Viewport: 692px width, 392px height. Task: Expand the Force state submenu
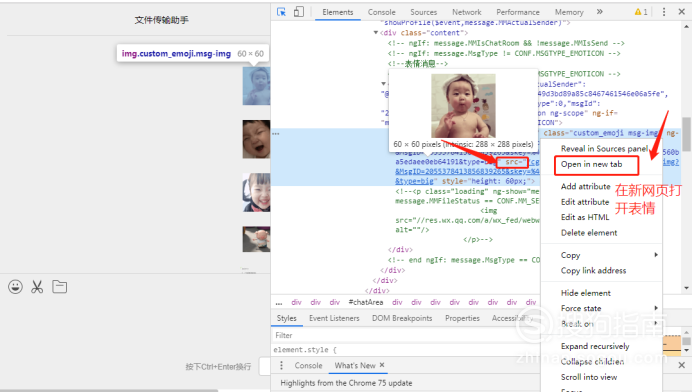tap(602, 308)
